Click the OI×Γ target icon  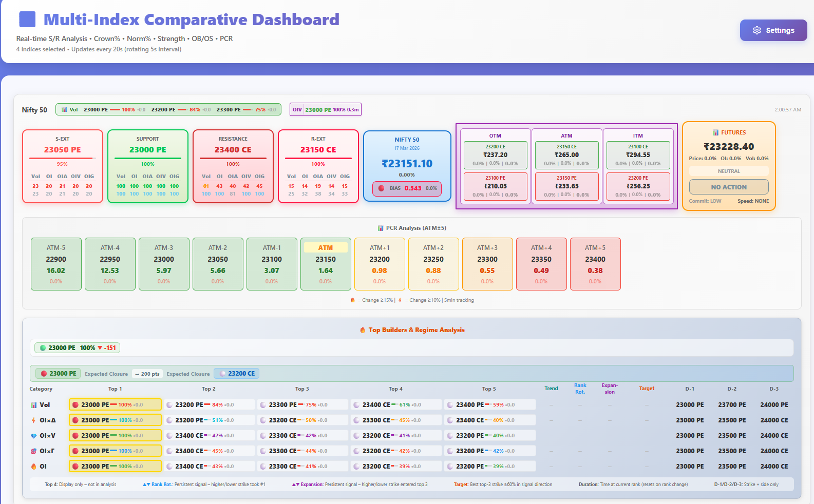click(34, 451)
